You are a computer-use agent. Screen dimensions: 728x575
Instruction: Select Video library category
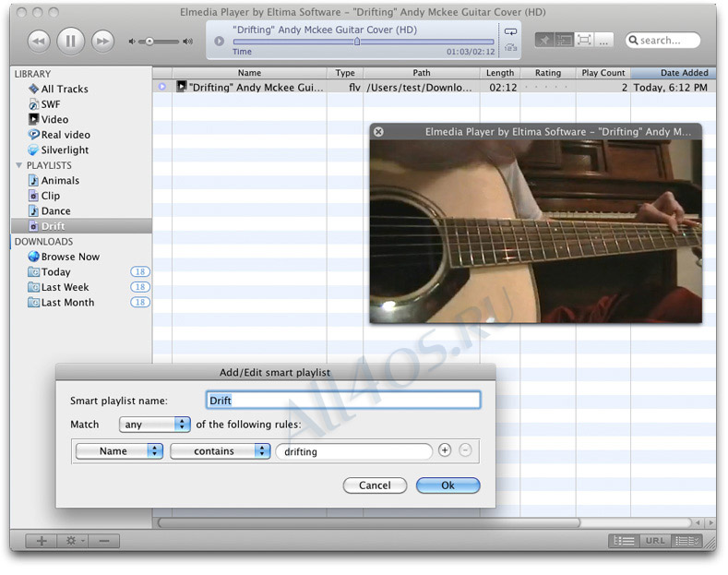coord(54,119)
